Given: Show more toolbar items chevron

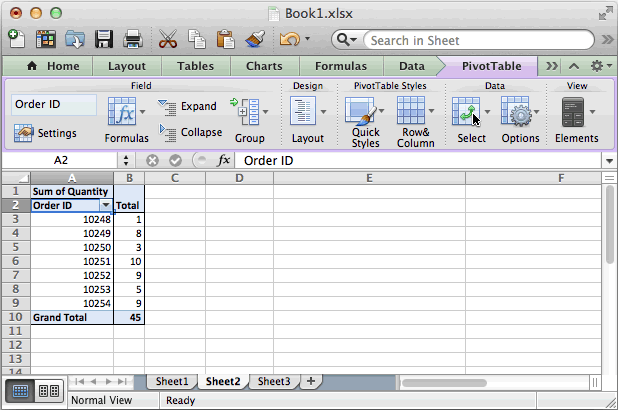Looking at the screenshot, I should coord(607,39).
